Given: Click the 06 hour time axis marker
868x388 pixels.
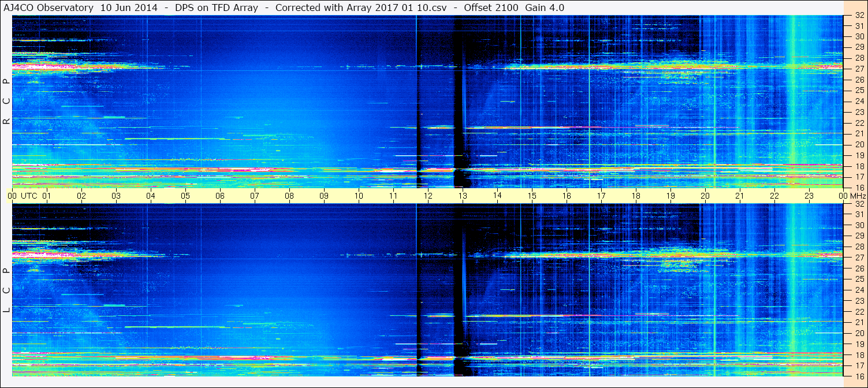Looking at the screenshot, I should tap(220, 196).
